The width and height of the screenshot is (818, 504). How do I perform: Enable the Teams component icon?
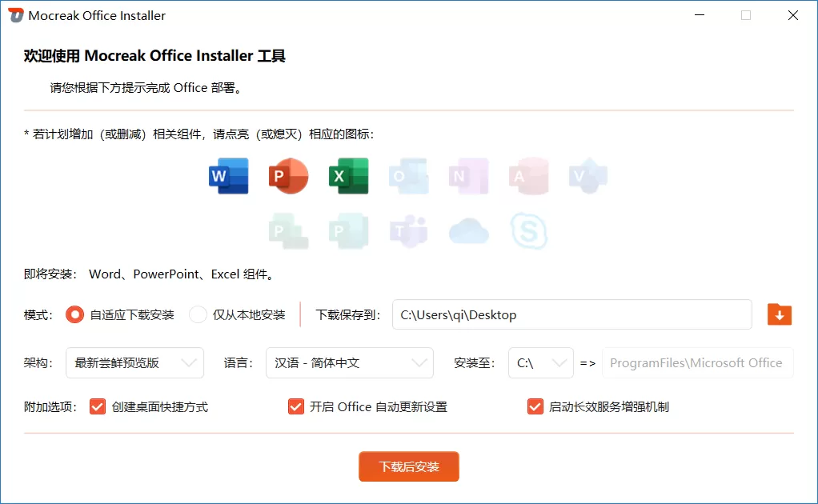coord(408,230)
